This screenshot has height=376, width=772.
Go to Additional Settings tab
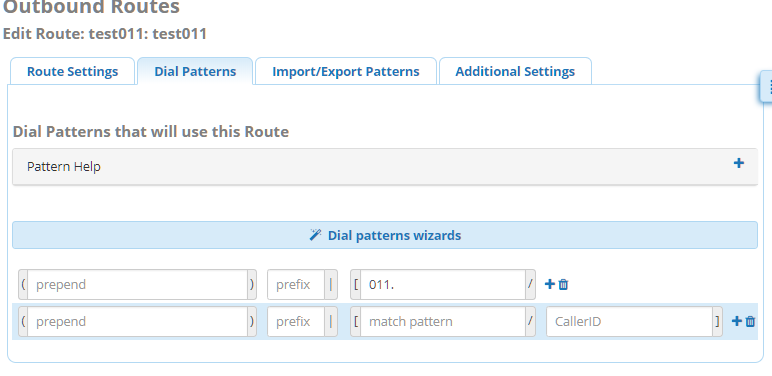pos(515,71)
